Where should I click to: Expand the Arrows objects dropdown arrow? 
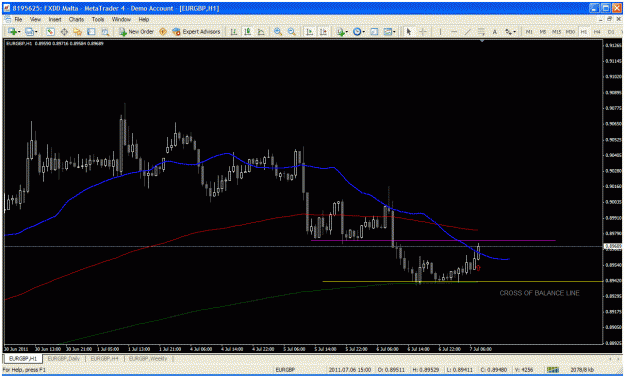515,31
